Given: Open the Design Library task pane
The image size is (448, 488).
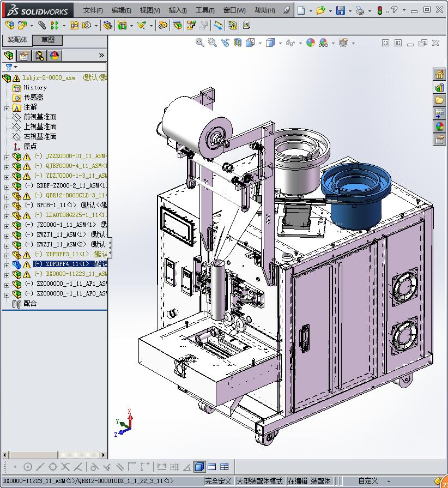Looking at the screenshot, I should [439, 87].
